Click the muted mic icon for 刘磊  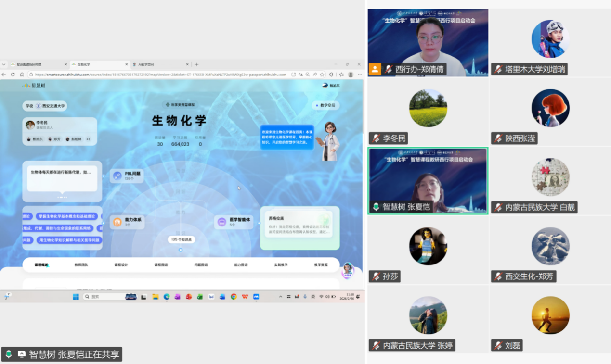tap(498, 345)
